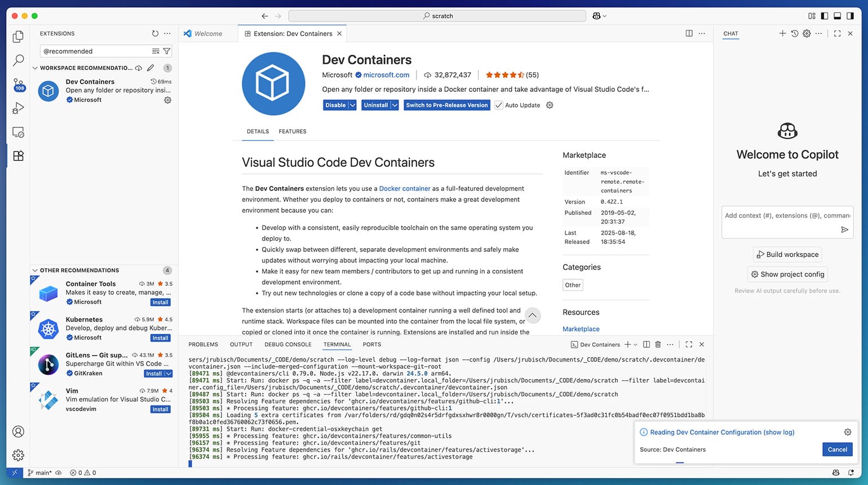Collapse the Other Recommendations section
This screenshot has height=485, width=868.
click(35, 271)
